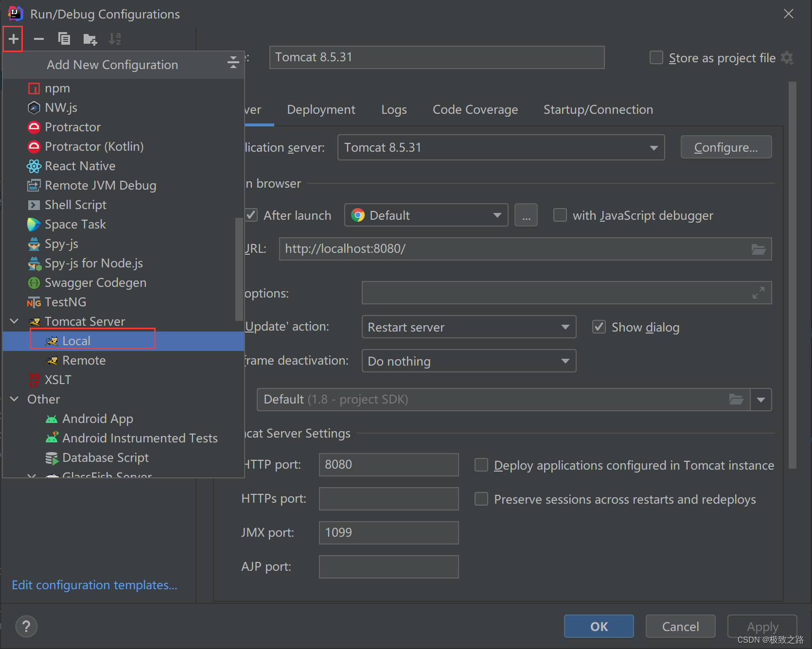Click folder icon in the URL field
Screen dimensions: 812x649
point(759,249)
